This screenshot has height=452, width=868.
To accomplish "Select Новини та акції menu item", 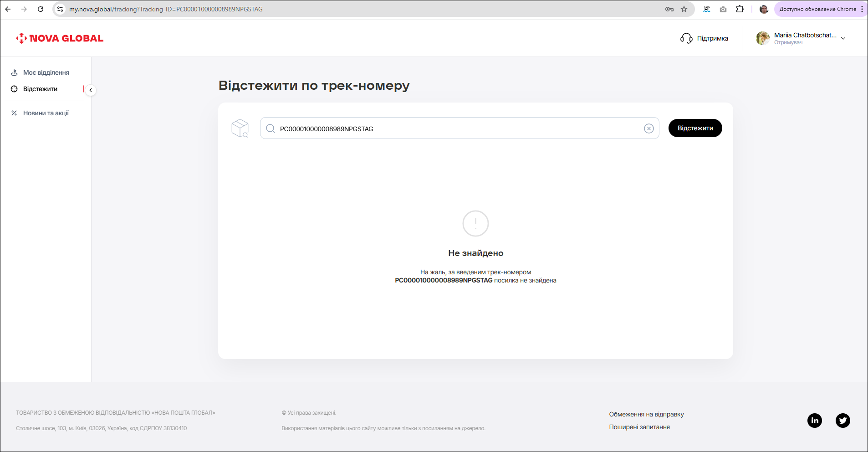I will 46,113.
